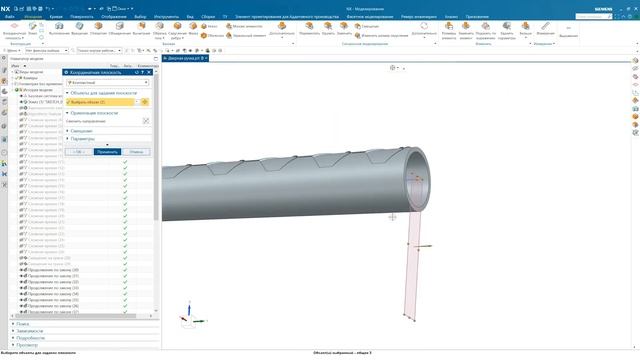Click the OK button in the dialog
Viewport: 640px width, 360px height.
(x=78, y=152)
